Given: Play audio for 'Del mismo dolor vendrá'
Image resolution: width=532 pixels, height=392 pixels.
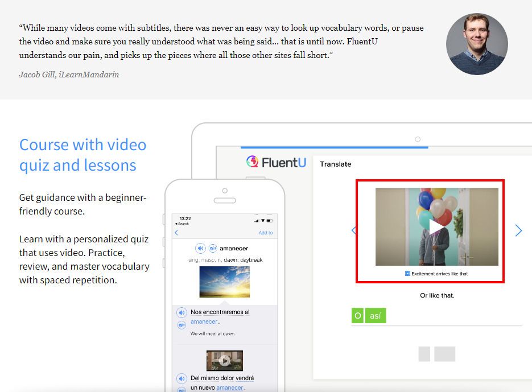Looking at the screenshot, I should [x=182, y=378].
